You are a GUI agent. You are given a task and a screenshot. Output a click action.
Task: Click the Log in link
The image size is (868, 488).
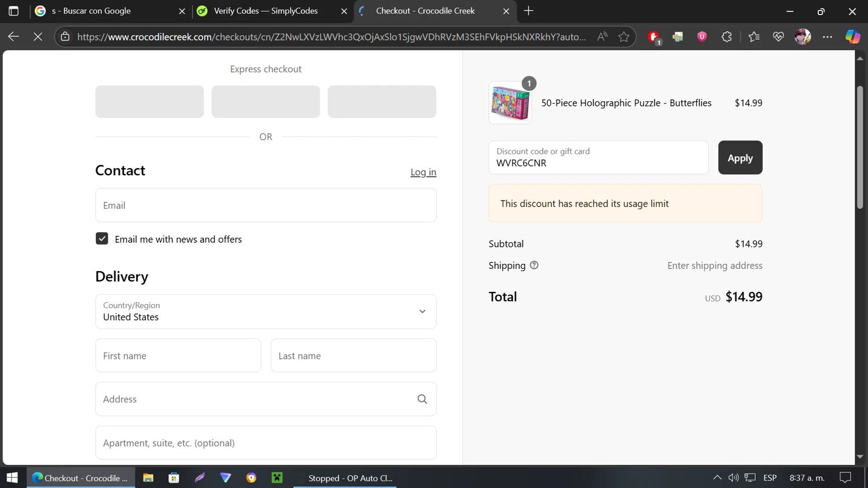point(423,172)
